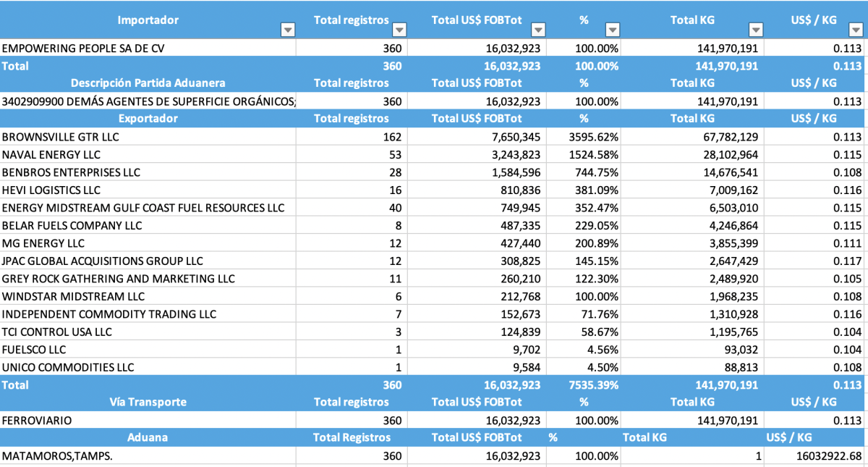868x467 pixels.
Task: Select the 749,945 FOB value
Action: (x=478, y=208)
